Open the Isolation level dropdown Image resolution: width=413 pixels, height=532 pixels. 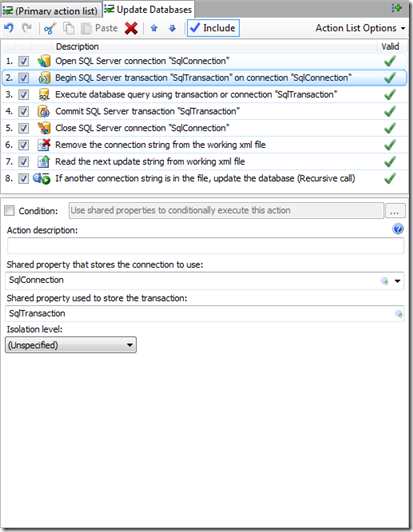tap(71, 345)
